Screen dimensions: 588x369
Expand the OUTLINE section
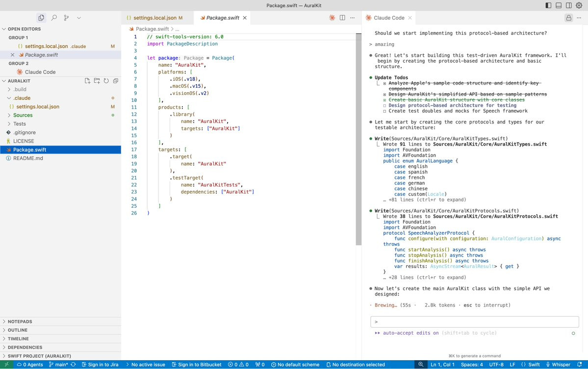tap(17, 330)
